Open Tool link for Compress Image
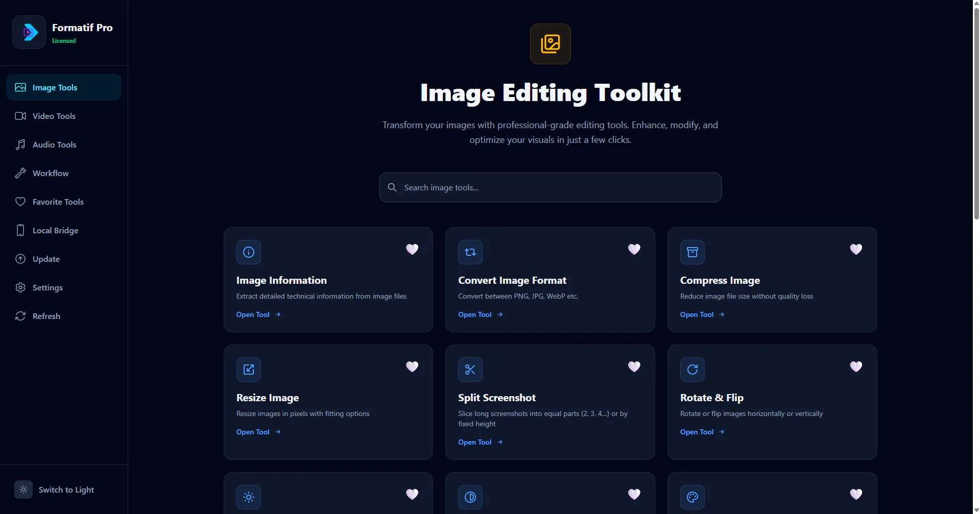 pos(702,314)
